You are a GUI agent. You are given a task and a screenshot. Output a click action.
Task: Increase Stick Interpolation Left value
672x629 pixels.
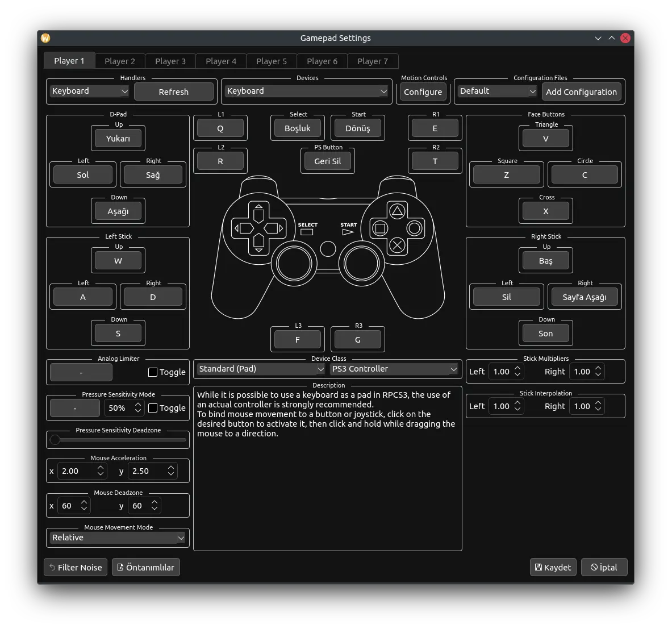click(x=517, y=403)
